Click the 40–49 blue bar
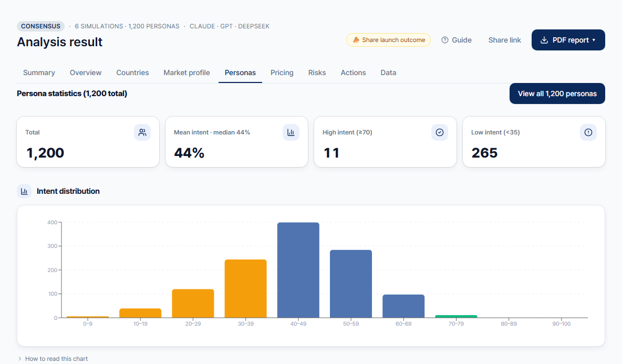622x364 pixels. pos(298,270)
